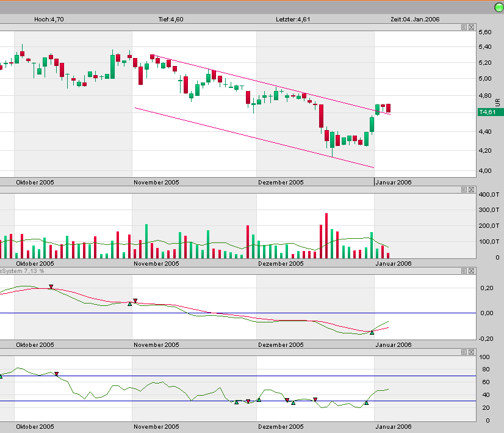Open price chart panel settings icon

[464, 27]
